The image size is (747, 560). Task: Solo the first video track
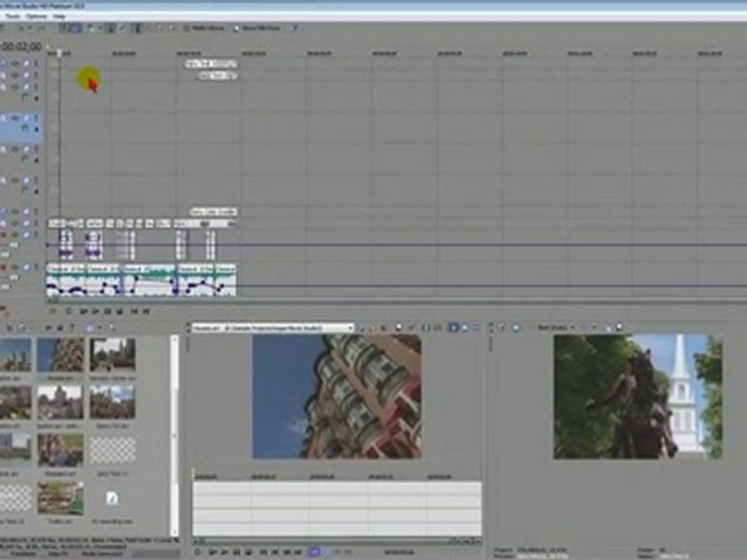click(36, 63)
